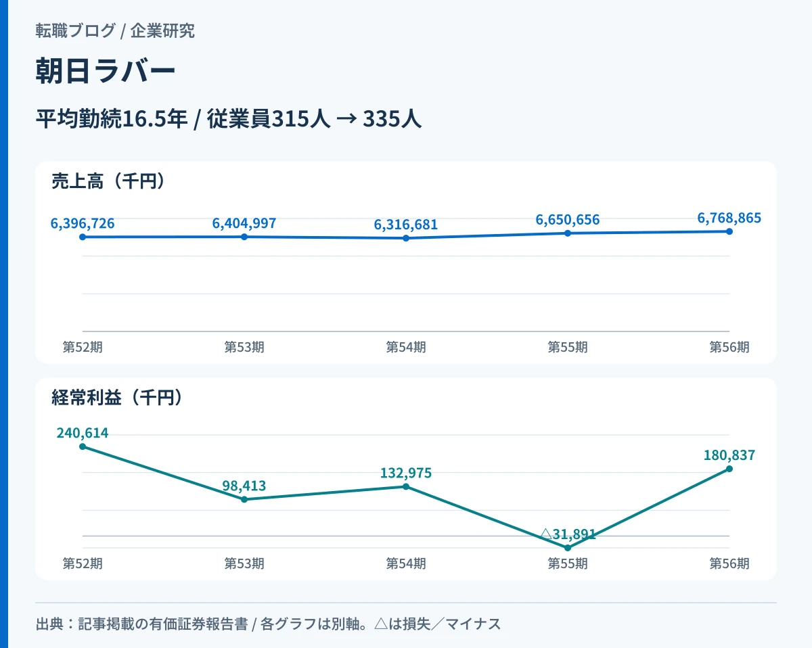Click the 第53期 axis label under the profit chart
The image size is (812, 648).
pos(244,563)
